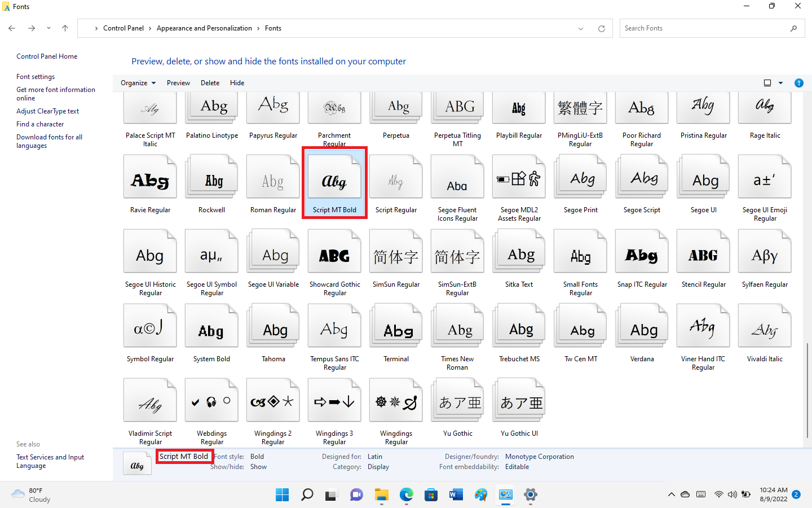Select the Segoe UI Emoji Regular font

coord(765,177)
